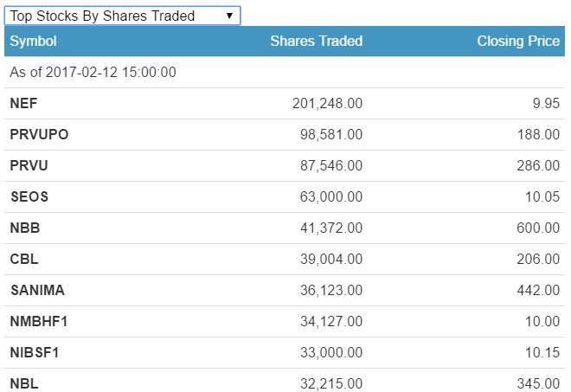571x392 pixels.
Task: Click NEF shares traded value 201,248.00
Action: 327,103
